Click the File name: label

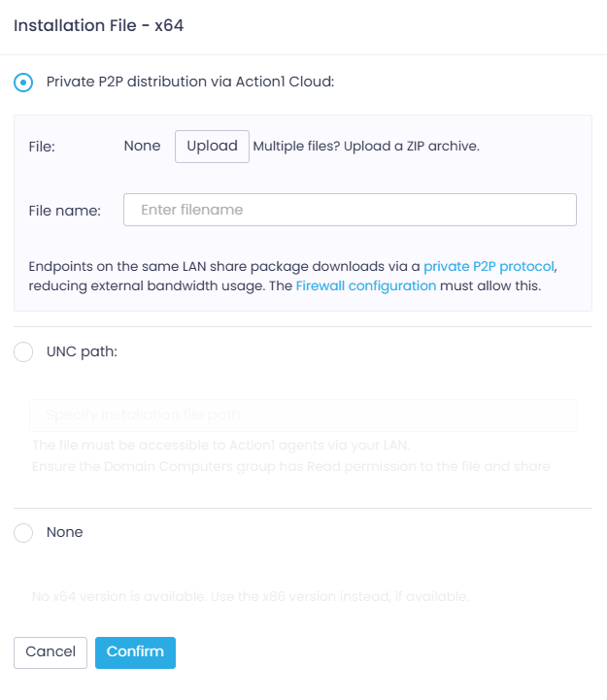[65, 211]
